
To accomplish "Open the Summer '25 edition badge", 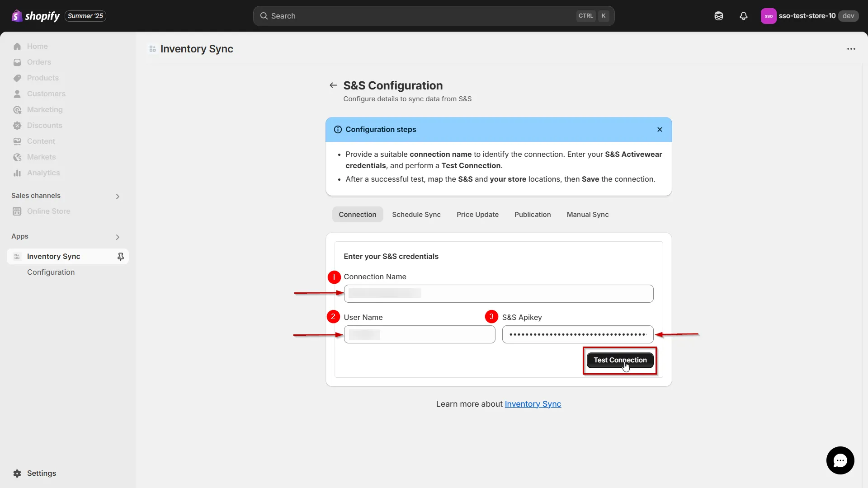I will (x=85, y=16).
